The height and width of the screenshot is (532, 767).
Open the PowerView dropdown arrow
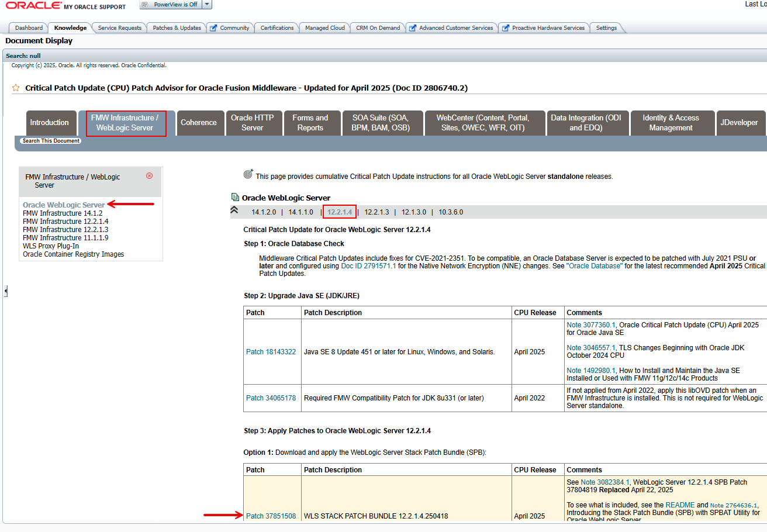pyautogui.click(x=208, y=5)
